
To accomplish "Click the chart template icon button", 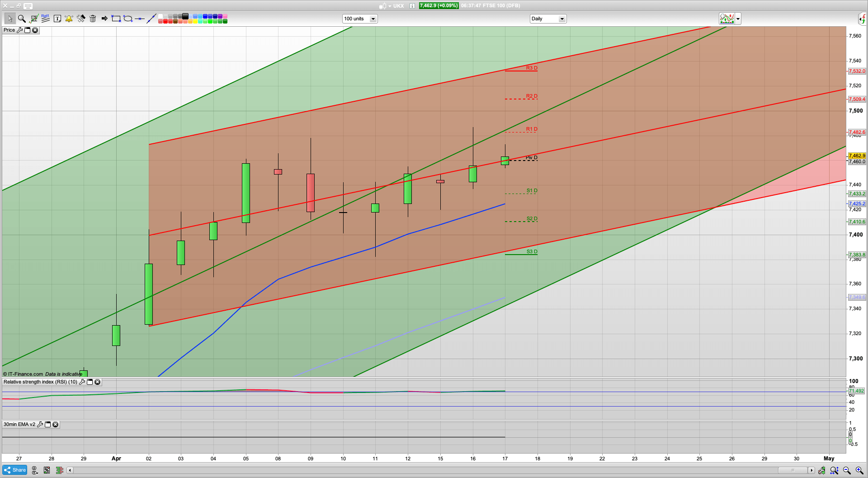I will coord(727,19).
